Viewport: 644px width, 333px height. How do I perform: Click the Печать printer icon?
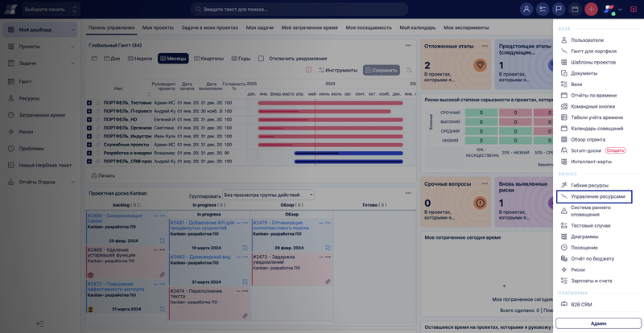click(x=102, y=175)
